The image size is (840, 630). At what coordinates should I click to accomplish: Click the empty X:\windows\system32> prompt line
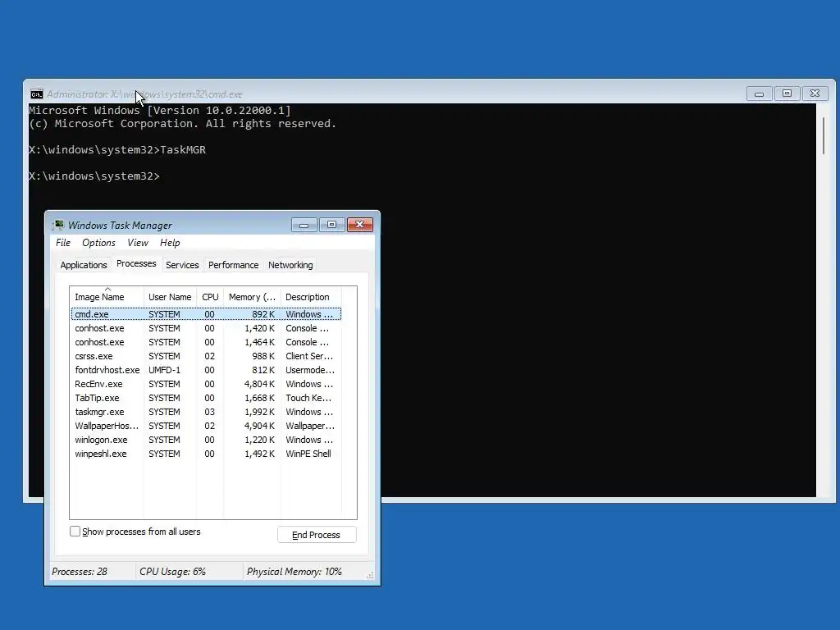click(94, 176)
